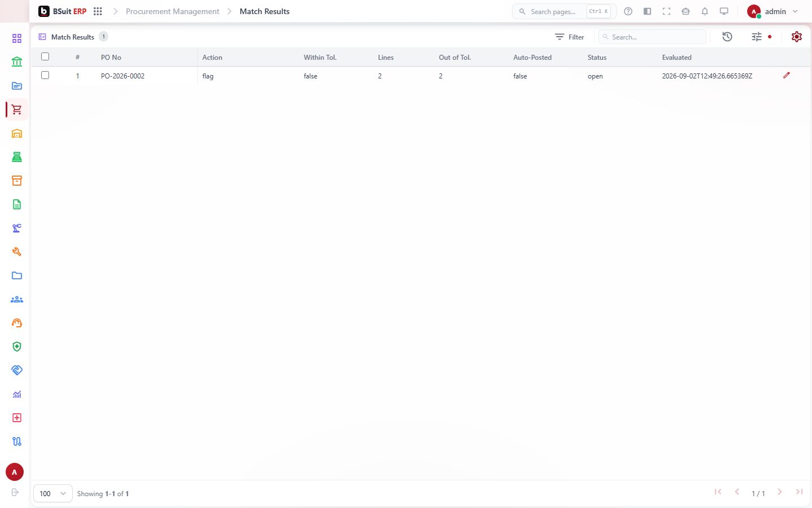The image size is (812, 508).
Task: Toggle the sidebar panel layout icon
Action: (x=647, y=11)
